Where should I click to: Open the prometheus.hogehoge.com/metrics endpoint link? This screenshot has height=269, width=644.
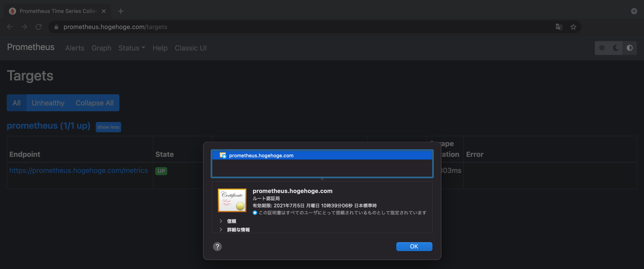click(78, 170)
